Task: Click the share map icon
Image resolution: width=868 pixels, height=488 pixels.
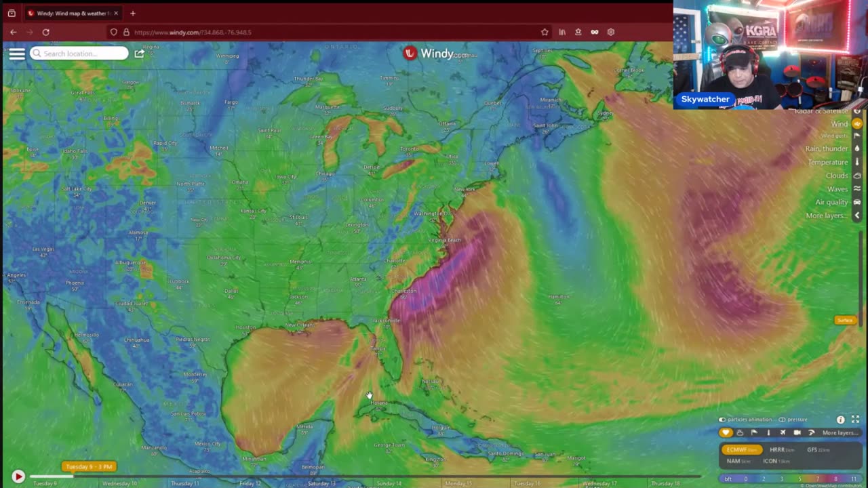Action: (x=139, y=54)
